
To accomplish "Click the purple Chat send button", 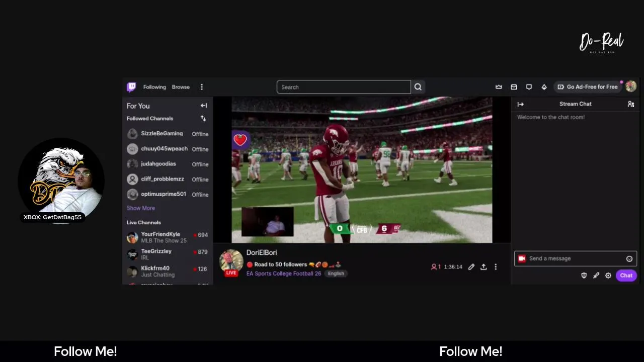I will (x=626, y=276).
